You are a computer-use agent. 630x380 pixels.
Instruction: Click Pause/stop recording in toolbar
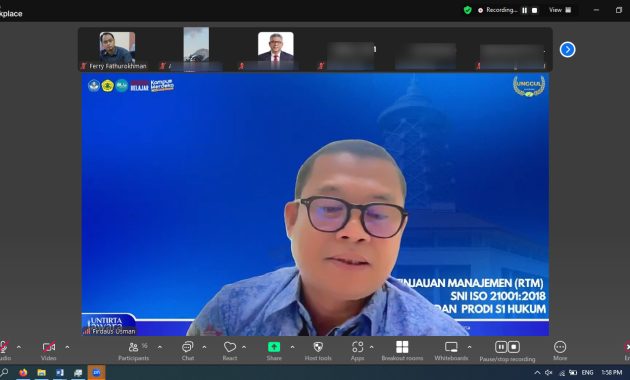pos(507,351)
